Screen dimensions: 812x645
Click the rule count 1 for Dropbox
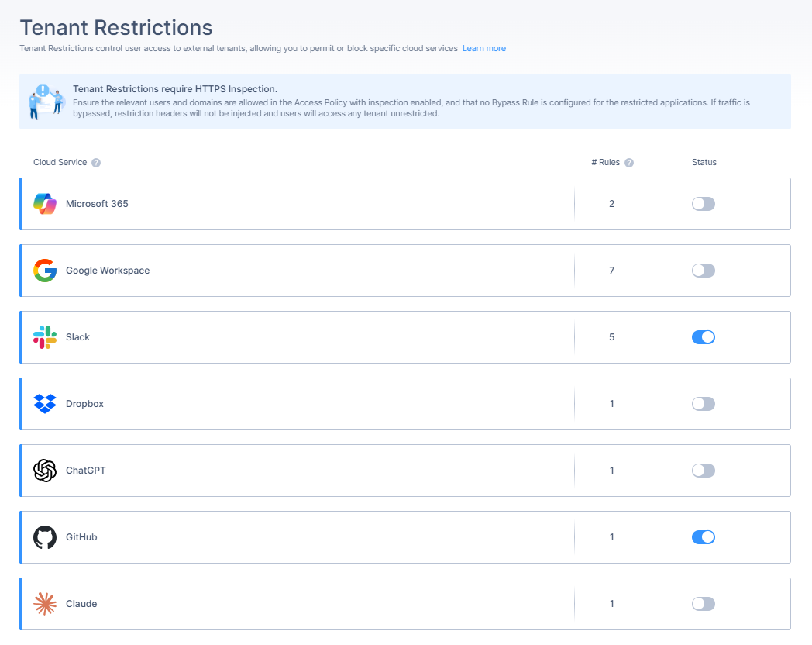click(611, 404)
